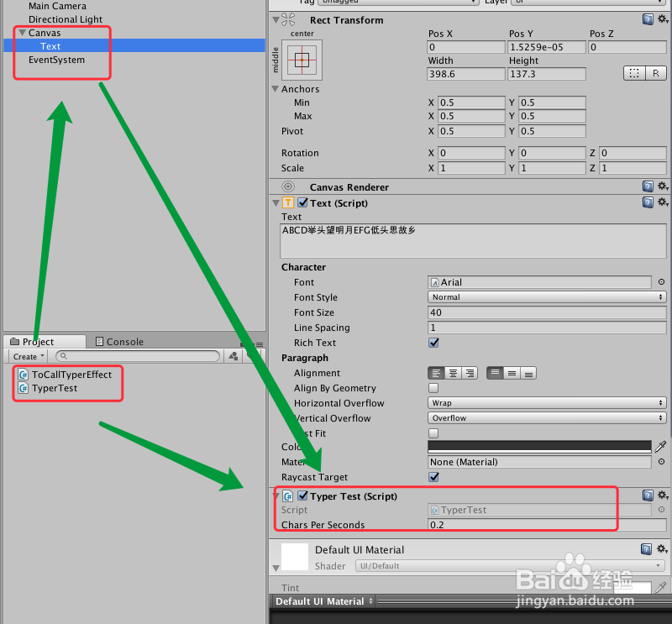Click the Rect Transform gear settings icon

pos(663,18)
